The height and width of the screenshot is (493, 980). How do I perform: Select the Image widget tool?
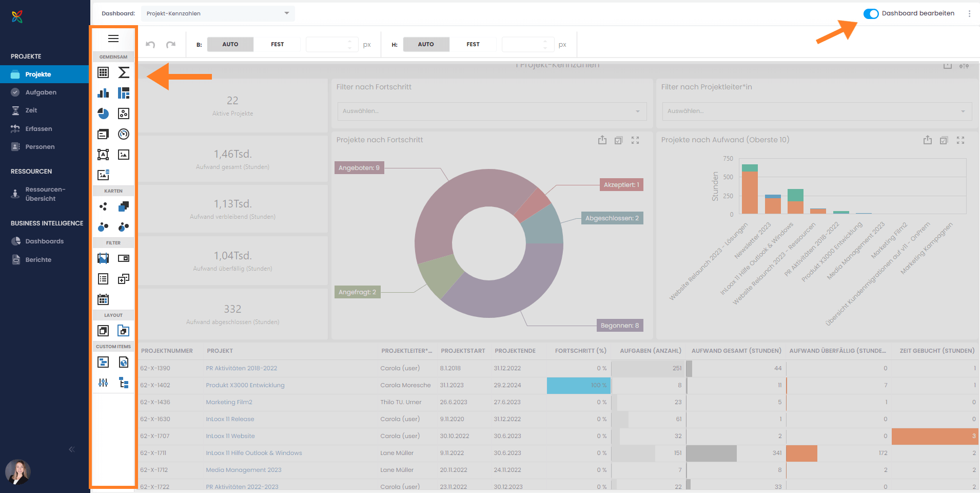coord(124,155)
